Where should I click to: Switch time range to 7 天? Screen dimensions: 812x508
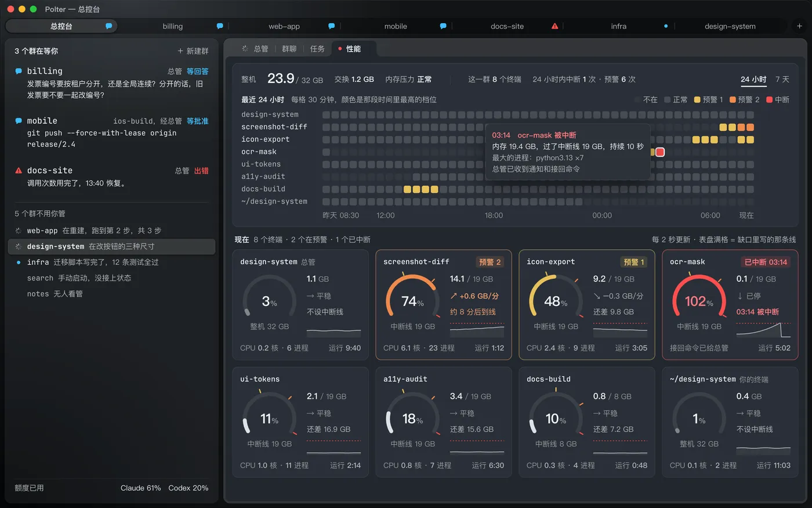tap(782, 80)
